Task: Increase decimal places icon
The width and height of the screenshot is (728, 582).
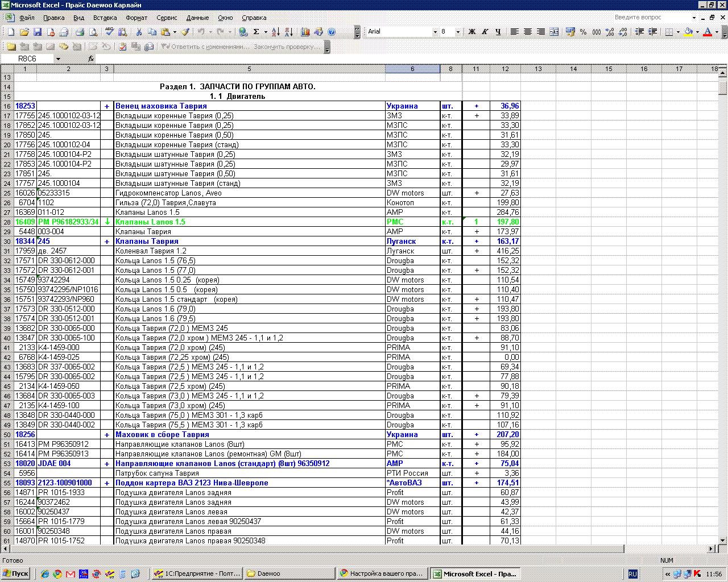Action: [610, 32]
